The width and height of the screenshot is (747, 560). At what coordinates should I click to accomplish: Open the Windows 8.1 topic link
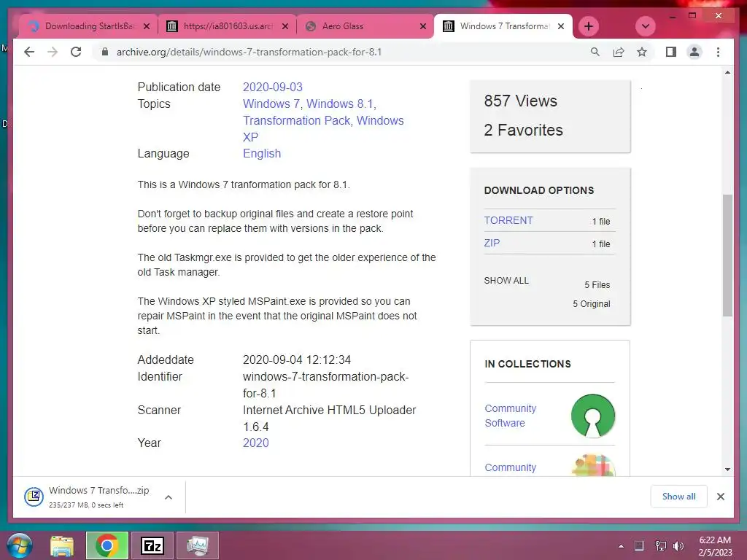click(340, 104)
